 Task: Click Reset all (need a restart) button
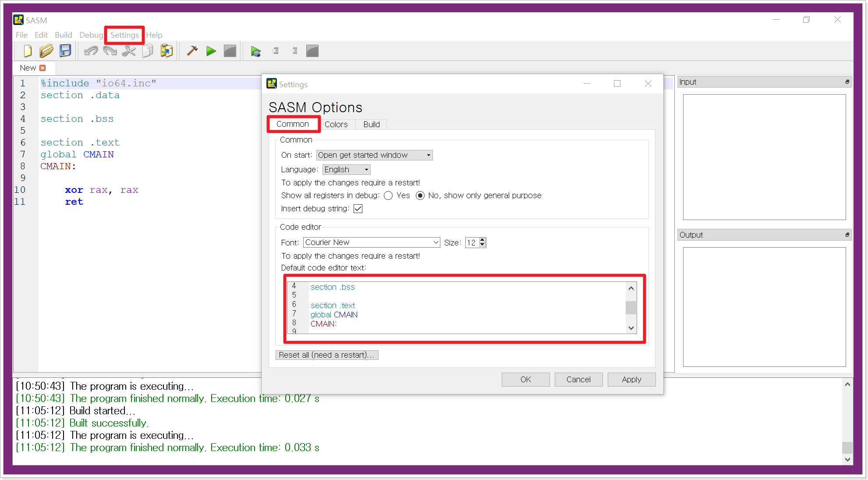coord(326,355)
